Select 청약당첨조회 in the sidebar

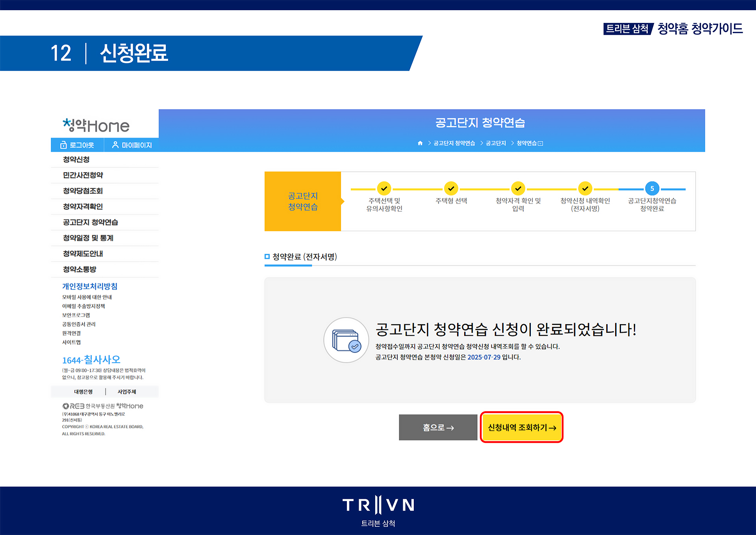[83, 191]
